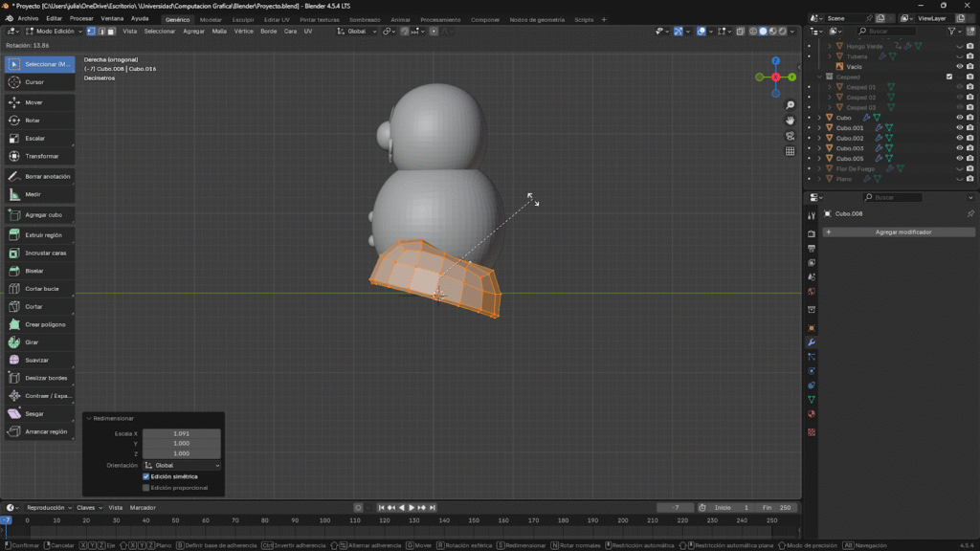Switch to the Sombreado workspace tab

[364, 19]
